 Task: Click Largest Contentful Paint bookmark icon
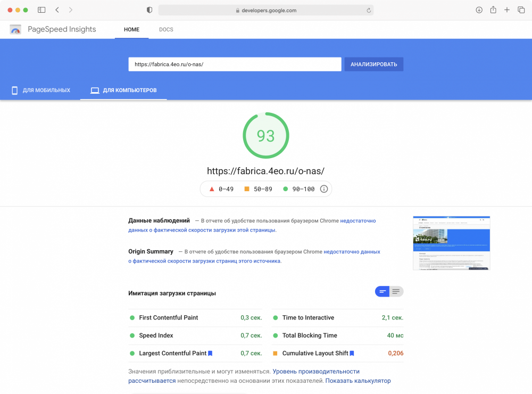point(210,353)
